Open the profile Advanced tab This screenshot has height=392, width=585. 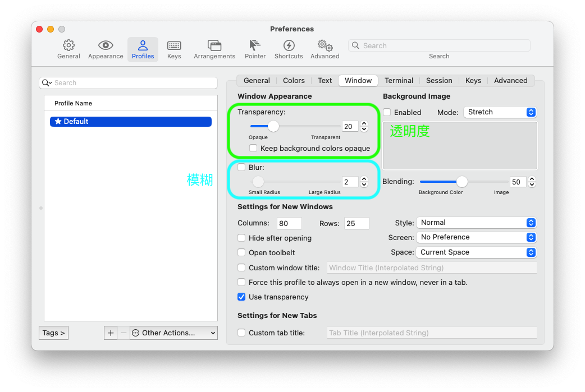coord(511,81)
